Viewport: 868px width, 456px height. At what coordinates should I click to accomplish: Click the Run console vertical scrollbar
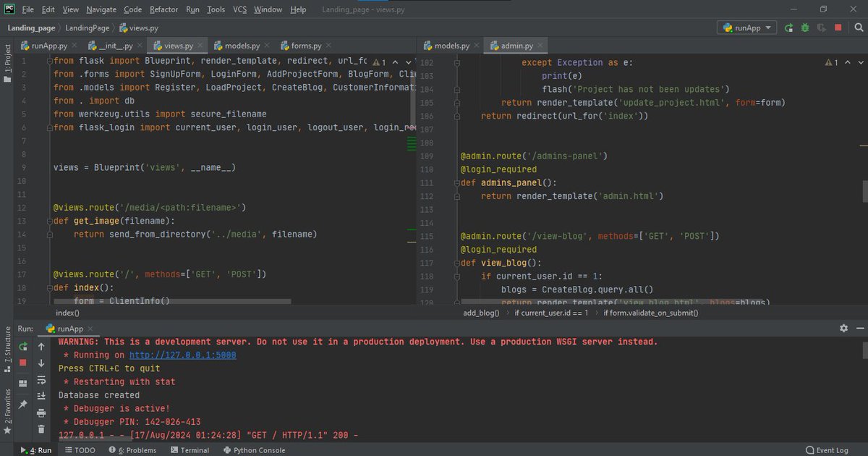coord(864,350)
